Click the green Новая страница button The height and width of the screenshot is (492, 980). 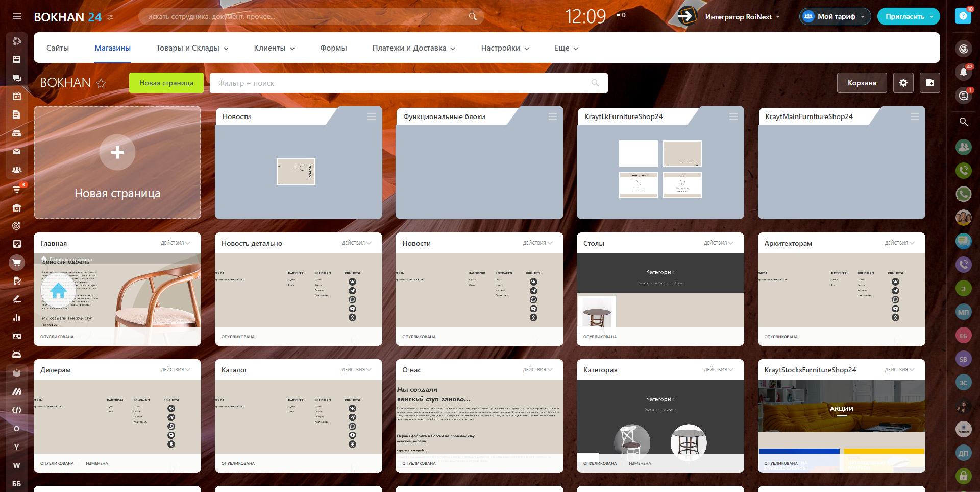click(x=166, y=83)
